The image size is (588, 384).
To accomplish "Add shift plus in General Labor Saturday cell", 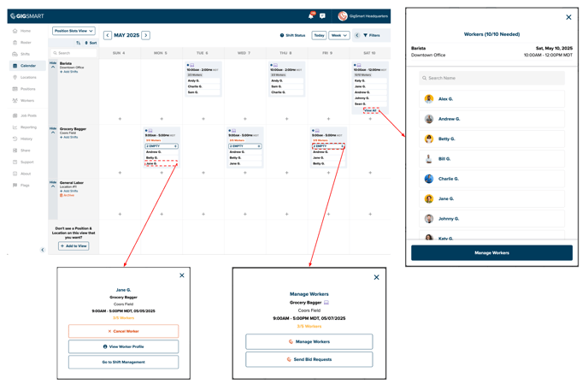I will tap(370, 214).
